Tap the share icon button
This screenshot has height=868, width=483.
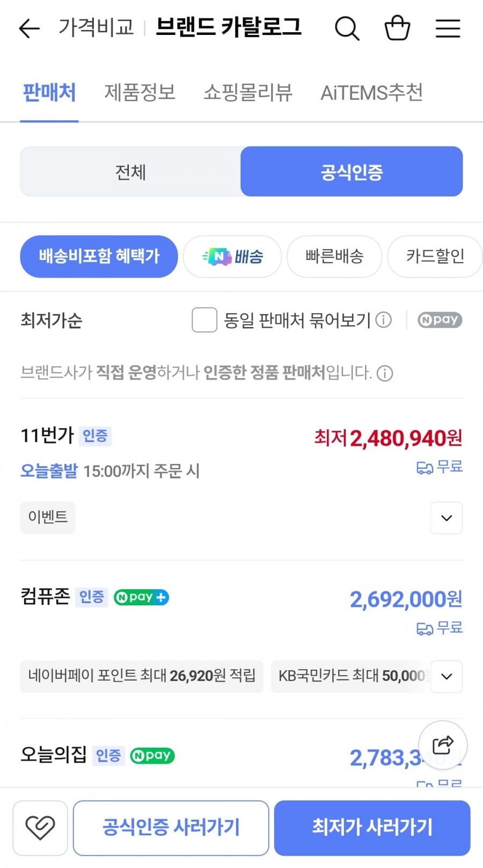pyautogui.click(x=443, y=745)
